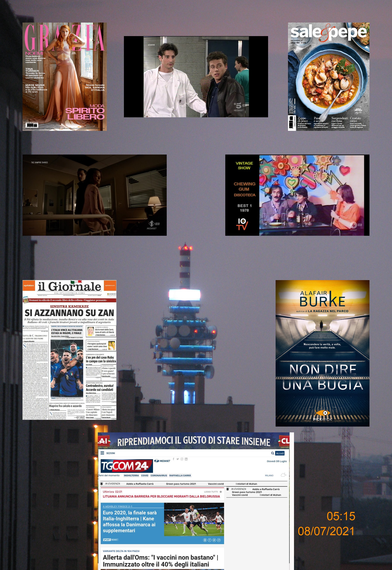Screen dimensions: 392x570
Task: Open 'Green pass turismo 2021' link
Action: point(181,484)
